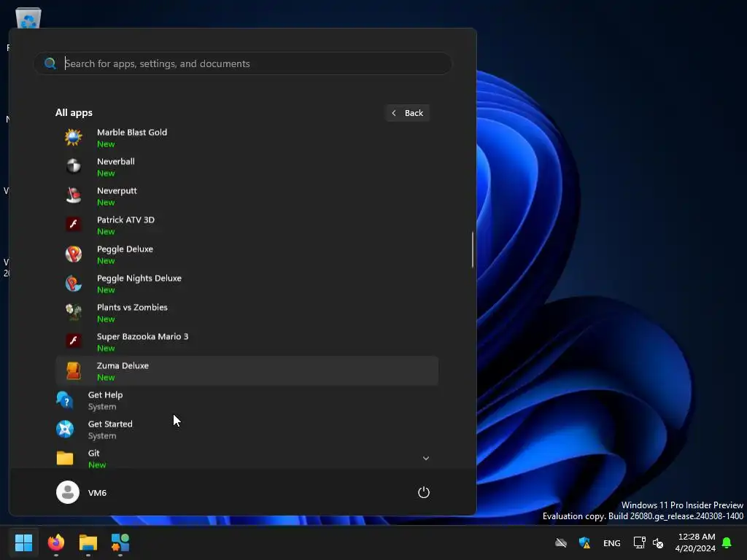747x560 pixels.
Task: Expand the Git folder chevron
Action: coord(426,458)
